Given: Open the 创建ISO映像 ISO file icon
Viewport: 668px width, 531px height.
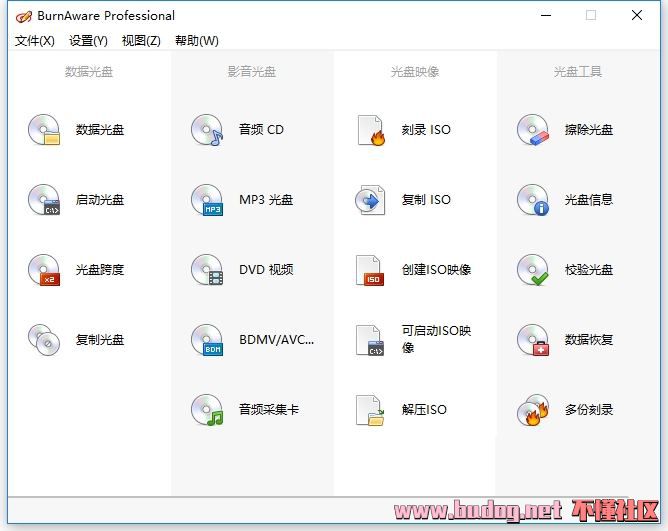Looking at the screenshot, I should [x=370, y=270].
